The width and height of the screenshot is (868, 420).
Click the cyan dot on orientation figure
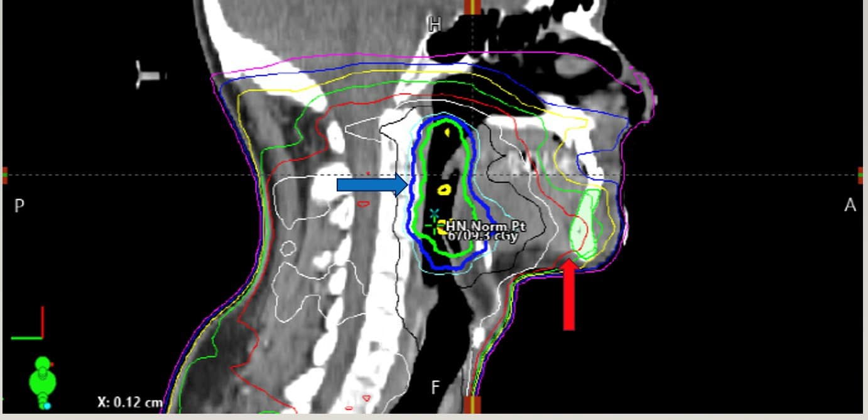click(x=46, y=406)
